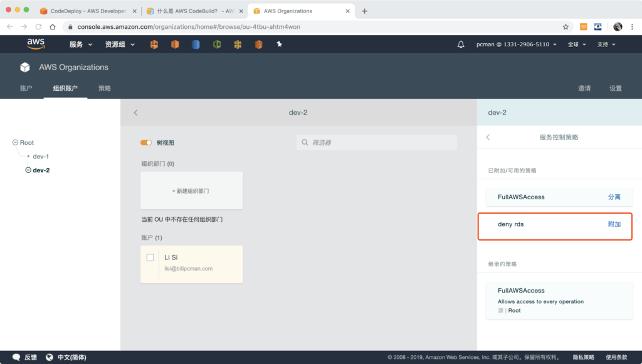Click the search magnifier icon in filter
642x364 pixels.
coord(305,142)
